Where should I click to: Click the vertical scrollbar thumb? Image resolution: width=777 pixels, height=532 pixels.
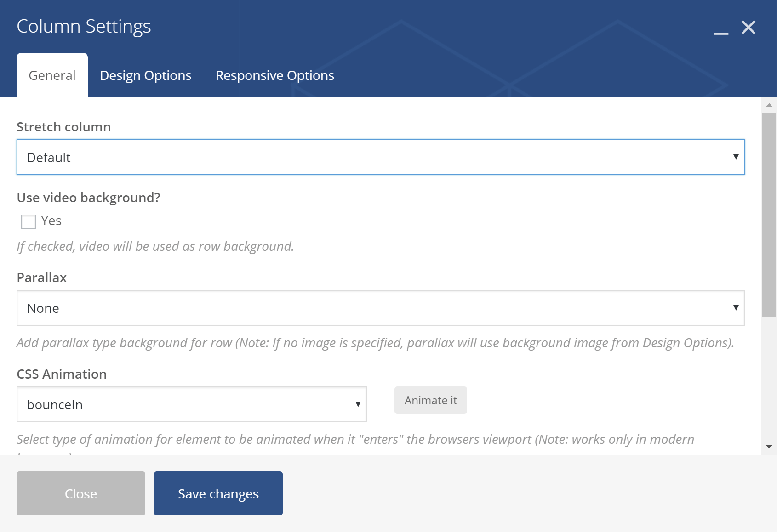[769, 214]
